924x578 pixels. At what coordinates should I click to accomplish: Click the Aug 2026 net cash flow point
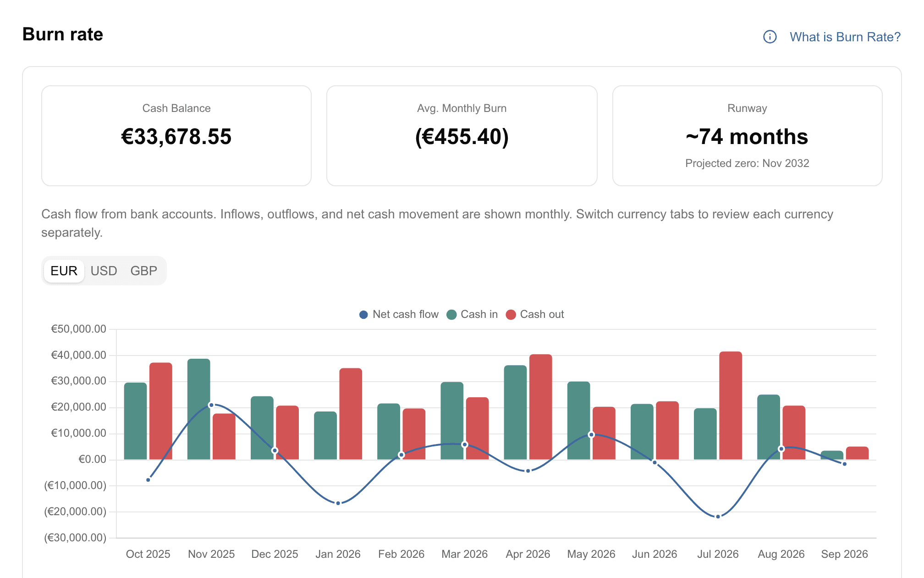[781, 449]
